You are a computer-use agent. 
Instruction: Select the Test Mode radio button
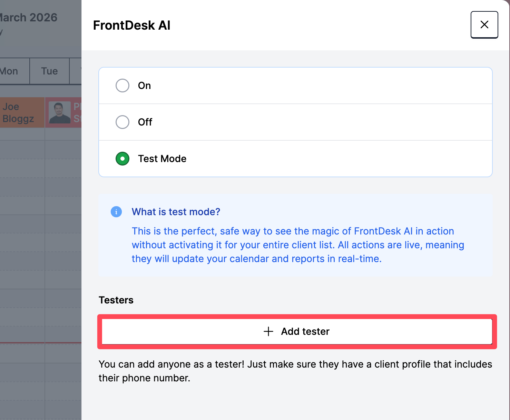pos(122,159)
